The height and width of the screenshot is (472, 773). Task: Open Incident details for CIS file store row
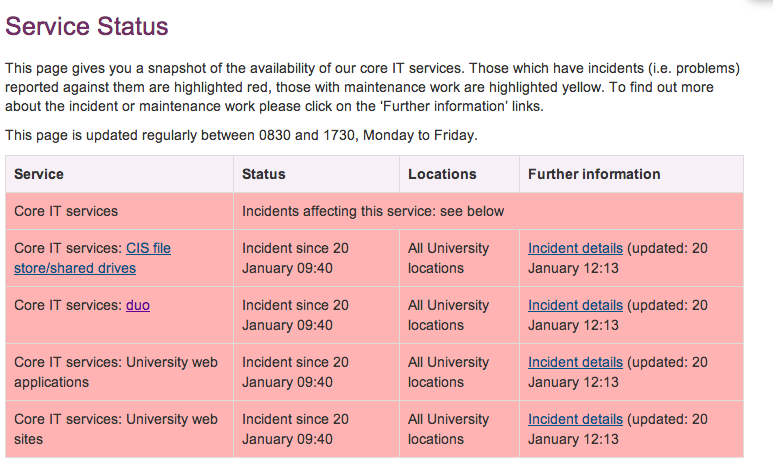coord(575,248)
